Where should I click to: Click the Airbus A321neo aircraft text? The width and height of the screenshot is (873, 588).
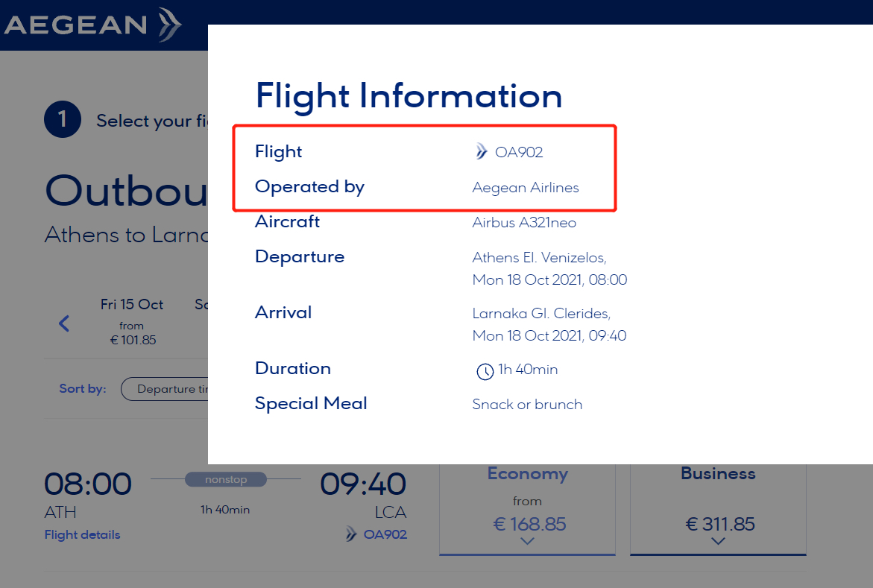click(x=524, y=223)
